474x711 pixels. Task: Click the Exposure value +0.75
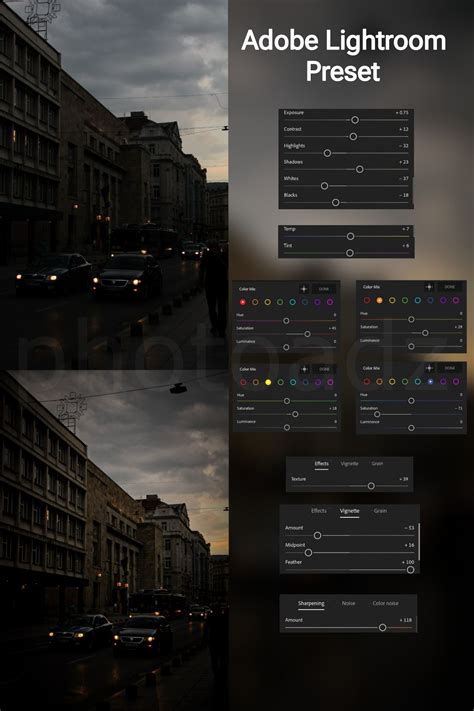click(x=402, y=112)
